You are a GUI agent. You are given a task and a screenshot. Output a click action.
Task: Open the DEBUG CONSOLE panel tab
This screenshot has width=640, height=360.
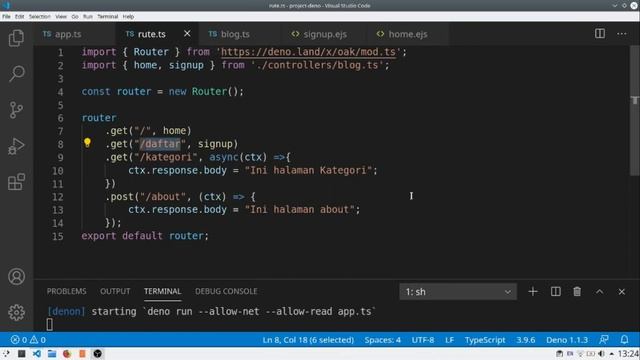point(226,291)
